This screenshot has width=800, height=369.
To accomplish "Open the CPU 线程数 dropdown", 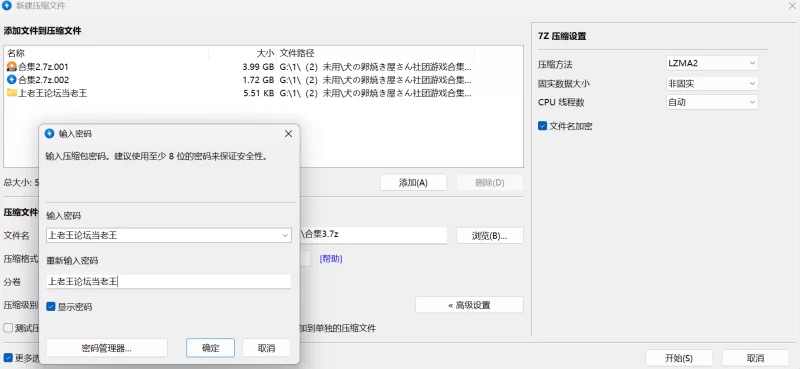I will click(712, 102).
